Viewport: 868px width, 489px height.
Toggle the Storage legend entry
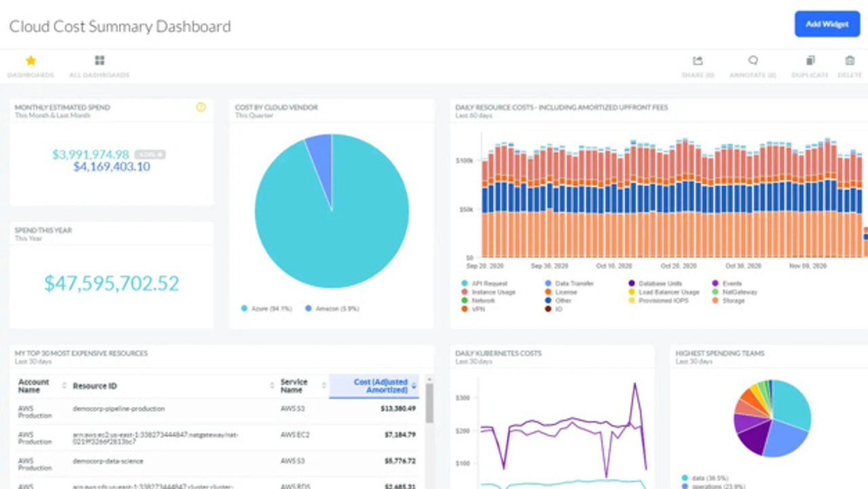(x=732, y=300)
